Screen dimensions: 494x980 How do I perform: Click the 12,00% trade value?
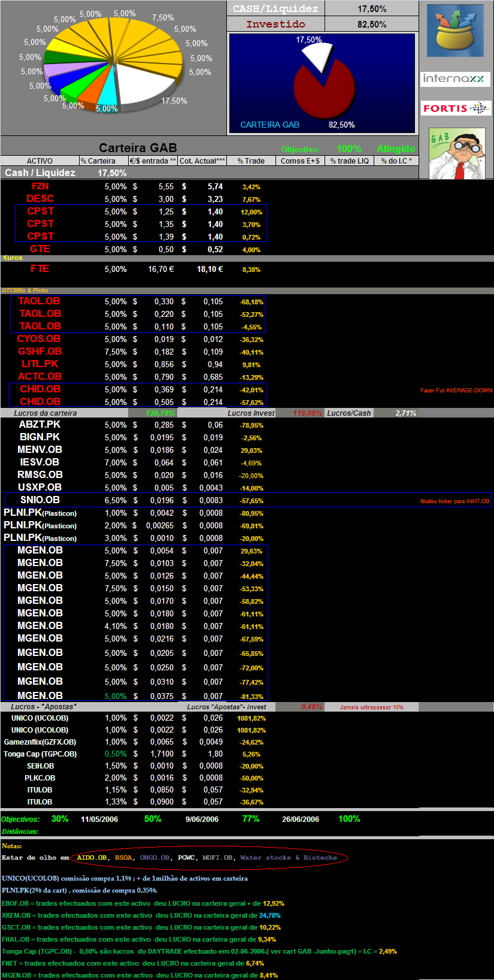251,212
